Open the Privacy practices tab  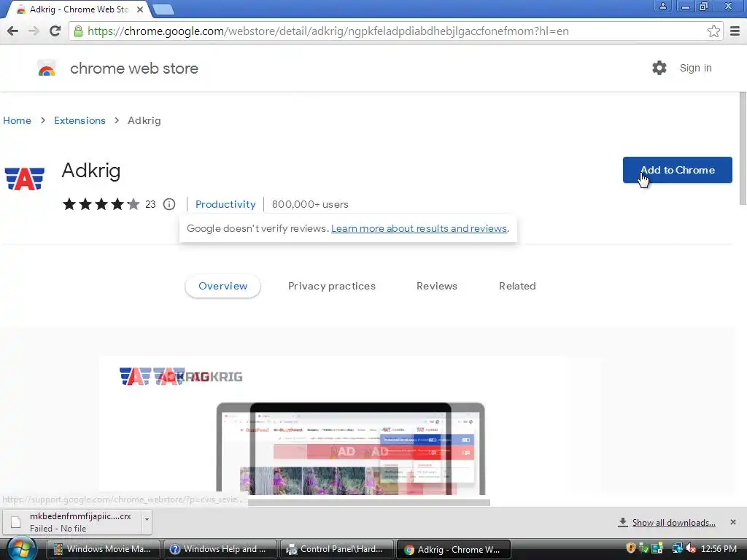[332, 286]
